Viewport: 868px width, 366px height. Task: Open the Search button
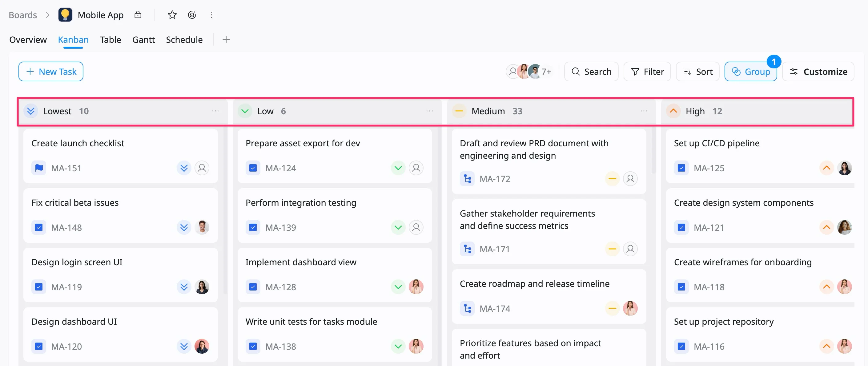591,71
